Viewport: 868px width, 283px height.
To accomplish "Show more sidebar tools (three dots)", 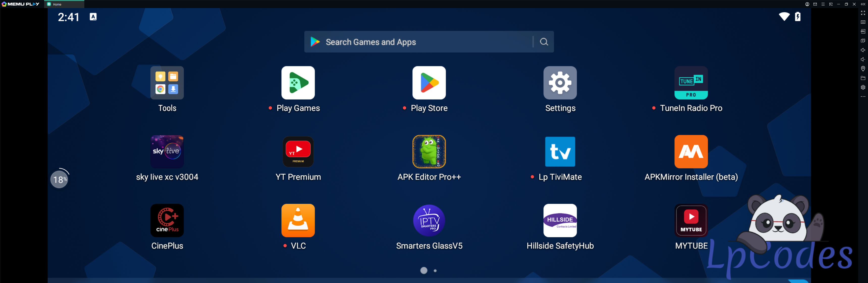I will (x=863, y=97).
